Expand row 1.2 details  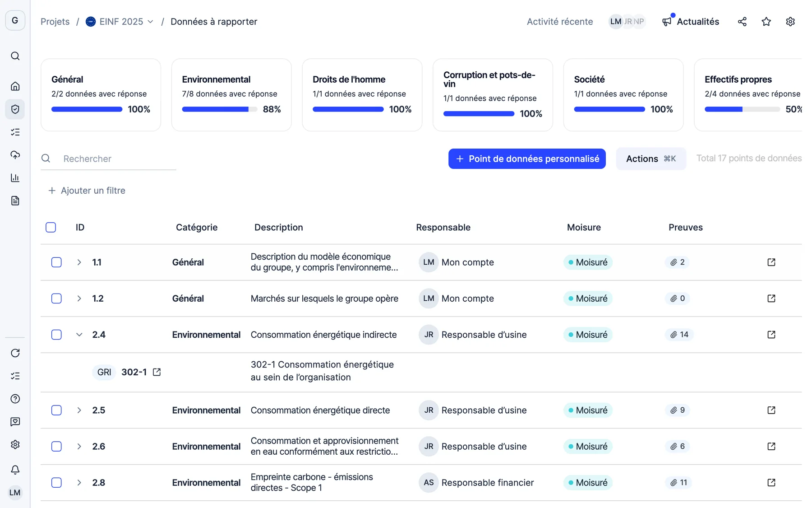[x=79, y=298]
